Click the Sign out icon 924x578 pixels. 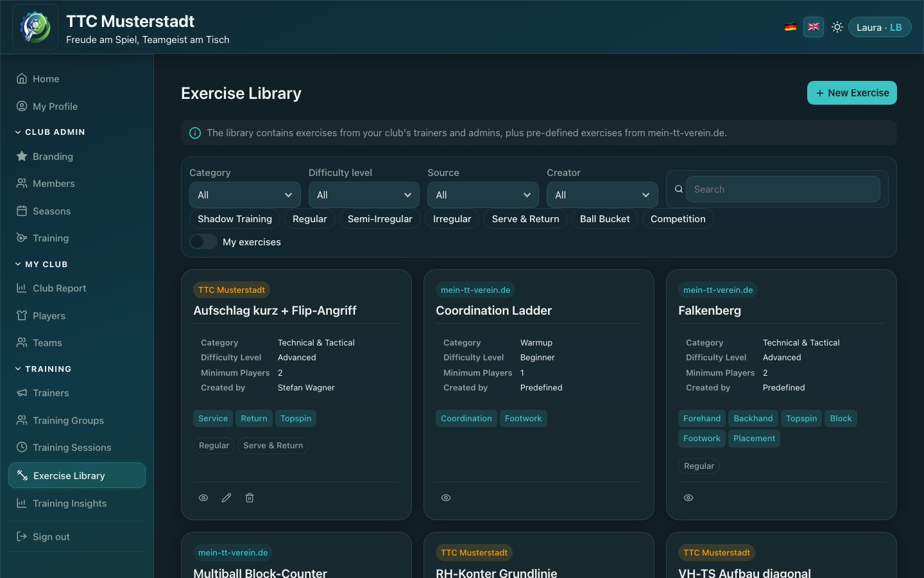point(22,537)
